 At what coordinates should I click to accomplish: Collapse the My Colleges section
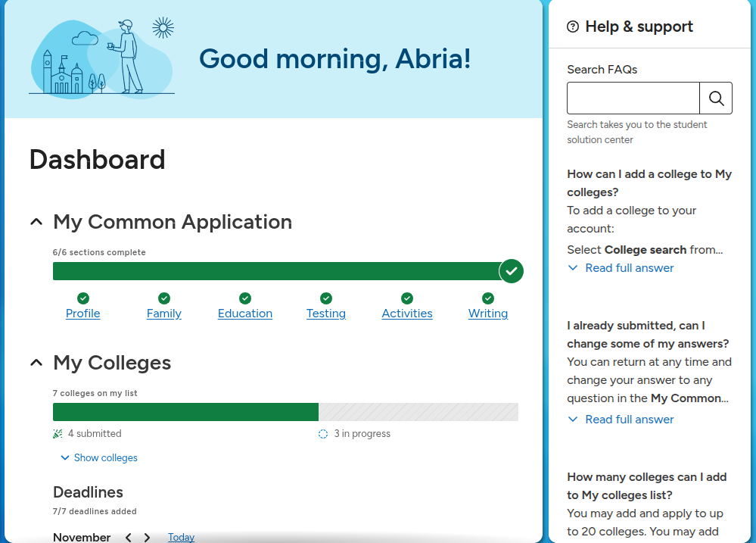click(x=36, y=363)
